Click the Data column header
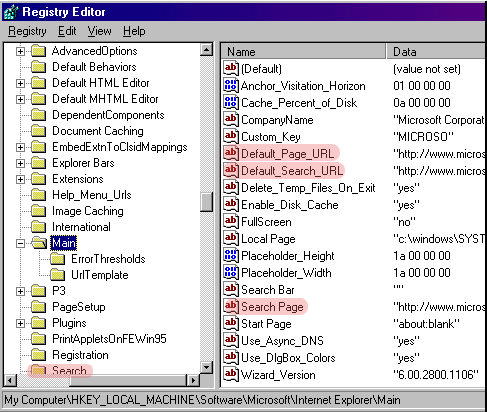 tap(436, 52)
